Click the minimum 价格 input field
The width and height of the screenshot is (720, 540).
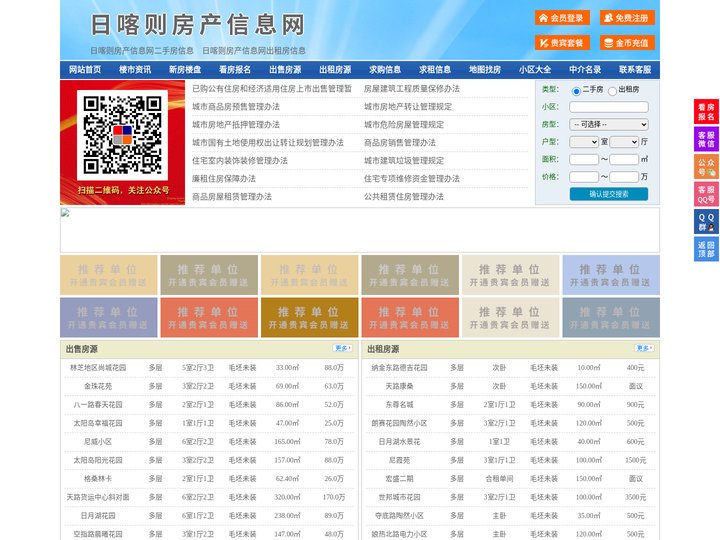coord(584,177)
